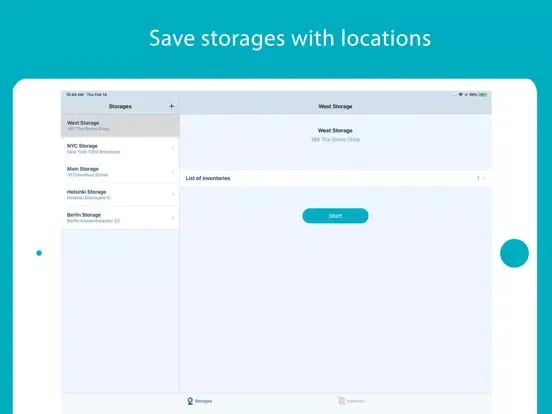Click West Storage navigation bar title
This screenshot has width=552, height=414.
(335, 106)
